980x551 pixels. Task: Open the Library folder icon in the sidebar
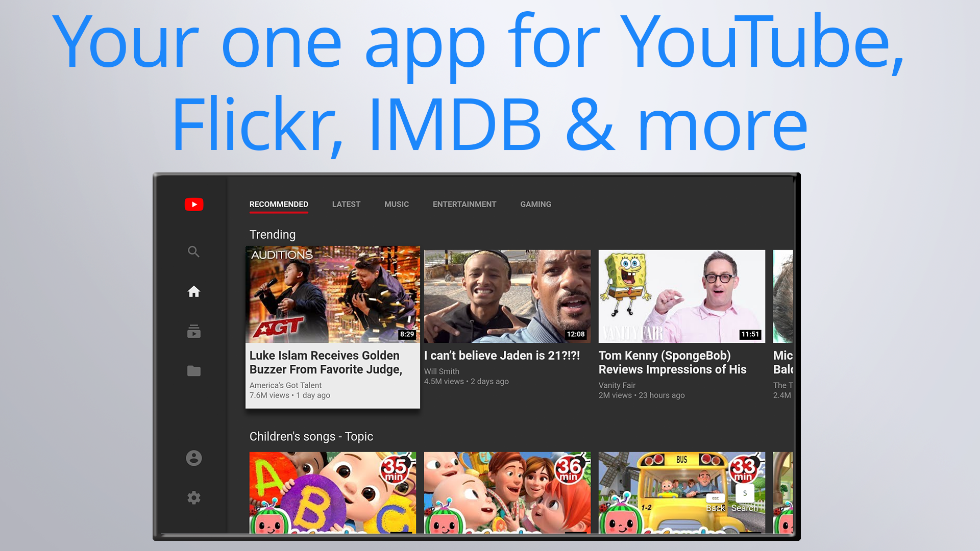[193, 371]
